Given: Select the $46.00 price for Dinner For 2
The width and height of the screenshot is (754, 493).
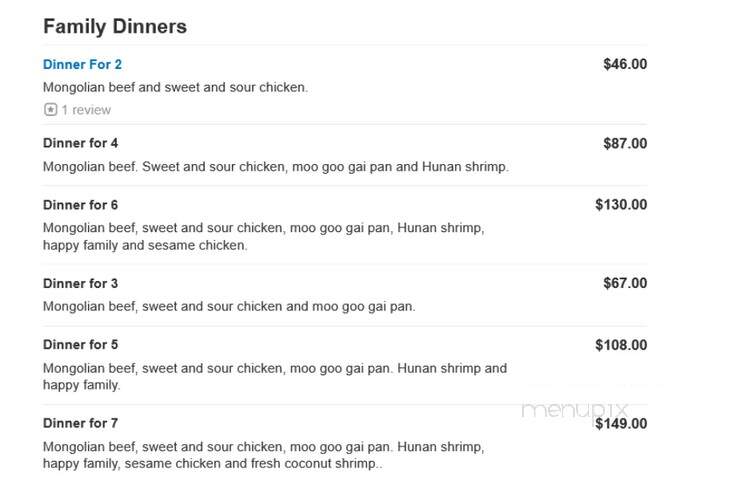Looking at the screenshot, I should click(625, 64).
